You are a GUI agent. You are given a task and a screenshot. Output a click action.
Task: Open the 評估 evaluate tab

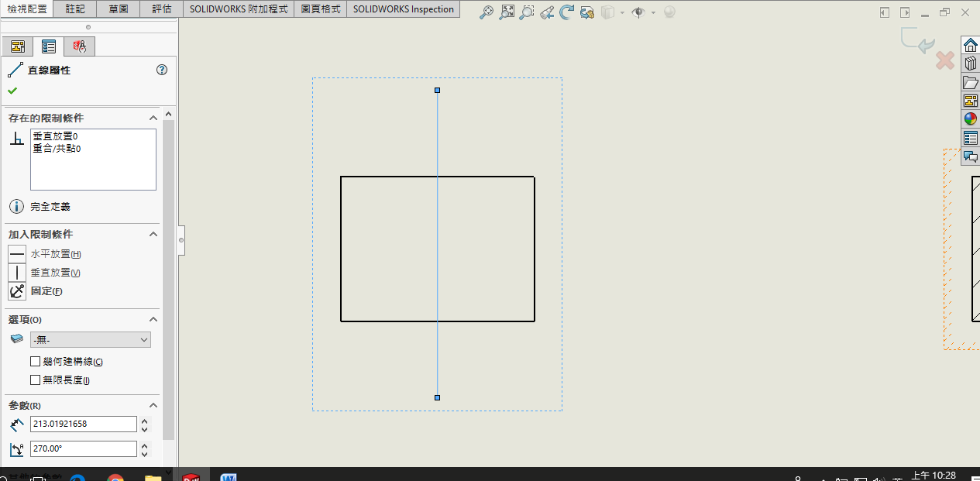(x=161, y=9)
